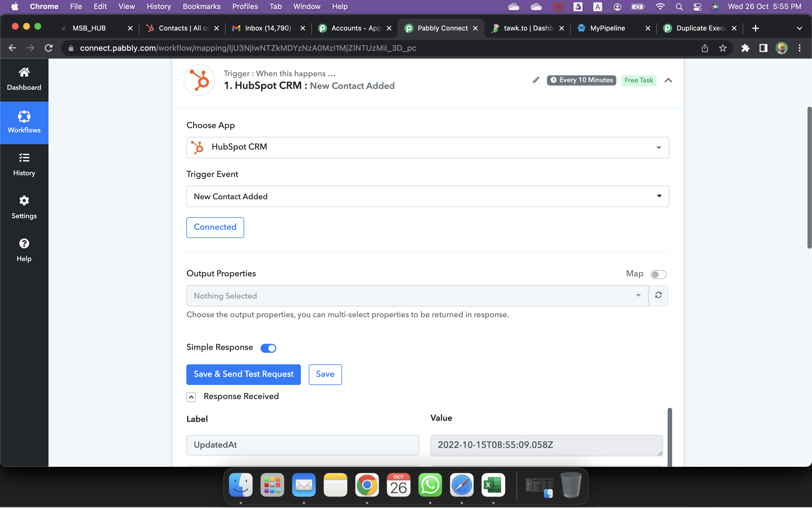Refresh the Output Properties list
812x508 pixels.
click(658, 295)
